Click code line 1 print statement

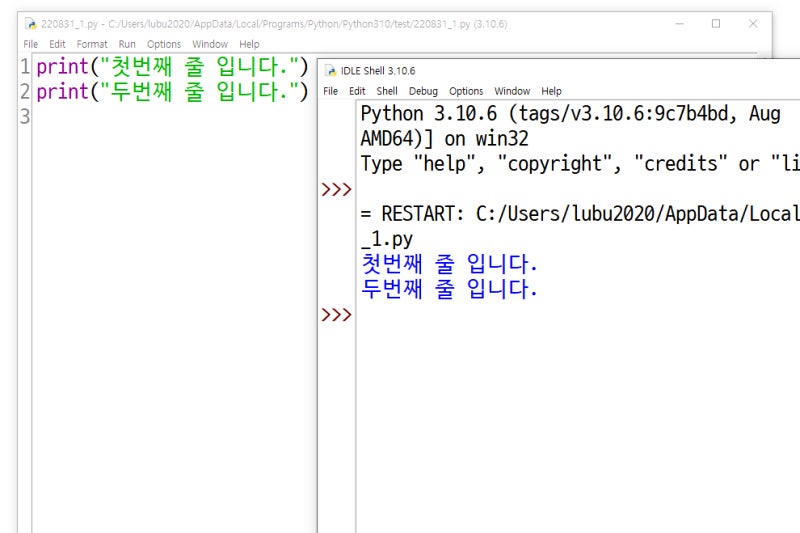172,67
